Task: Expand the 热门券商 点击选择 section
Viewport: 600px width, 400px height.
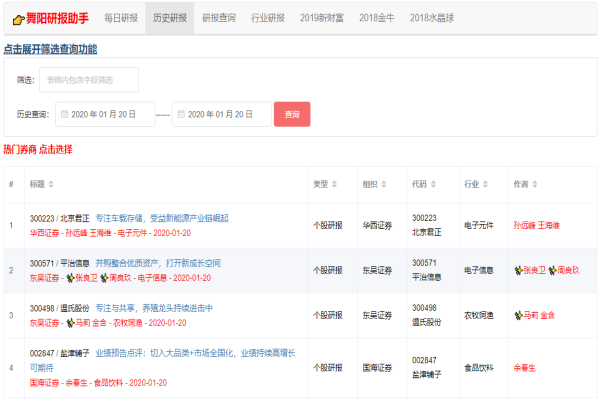Action: pyautogui.click(x=38, y=149)
